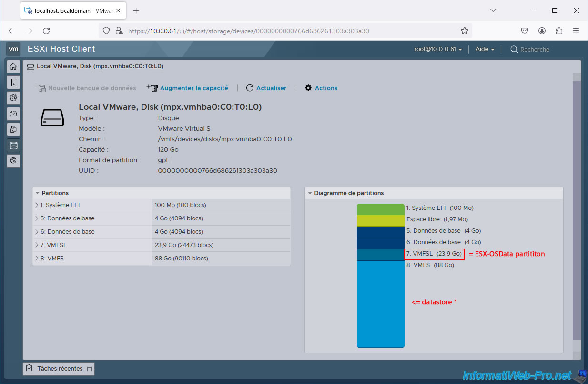Open the Manage gear icon in sidebar
This screenshot has width=588, height=384.
tap(13, 98)
